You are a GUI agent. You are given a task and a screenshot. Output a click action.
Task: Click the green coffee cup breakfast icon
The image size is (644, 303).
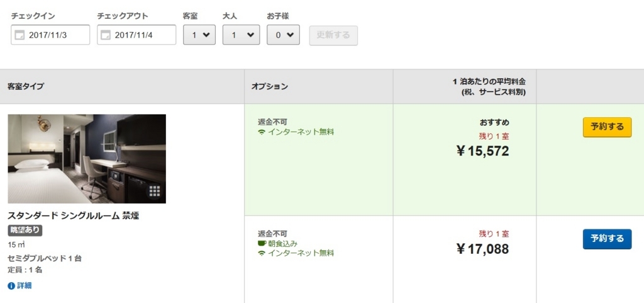[262, 243]
